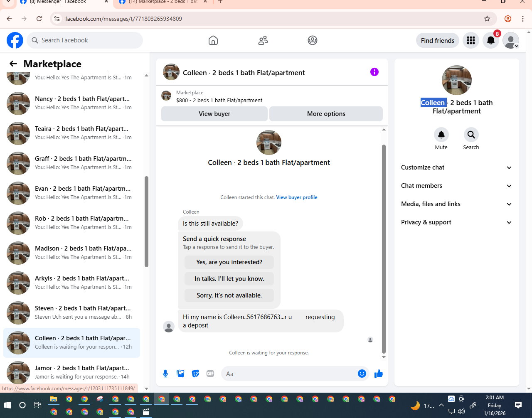Click Colleen's listing thumbnail in right panel
Image resolution: width=532 pixels, height=418 pixels.
457,80
